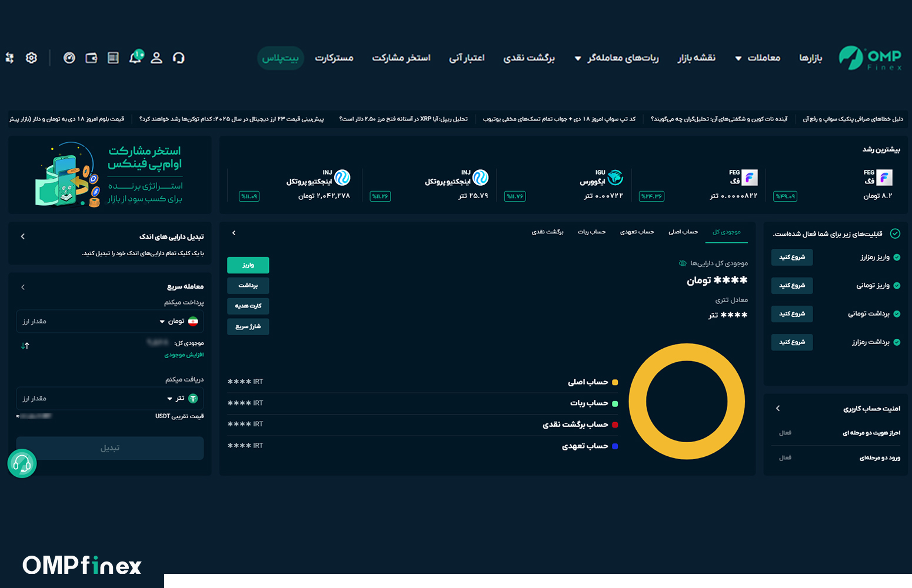The height and width of the screenshot is (588, 912).
Task: Switch to برگشت نقدی tab in balance panel
Action: [x=548, y=232]
